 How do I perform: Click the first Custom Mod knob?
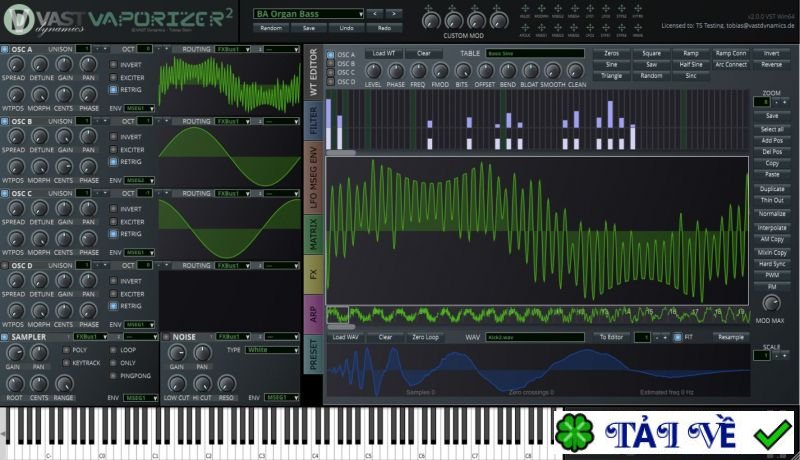431,21
